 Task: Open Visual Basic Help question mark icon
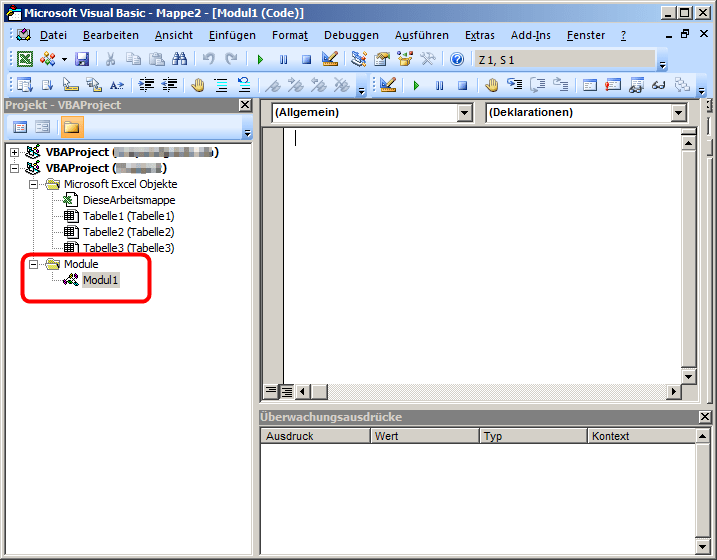457,59
